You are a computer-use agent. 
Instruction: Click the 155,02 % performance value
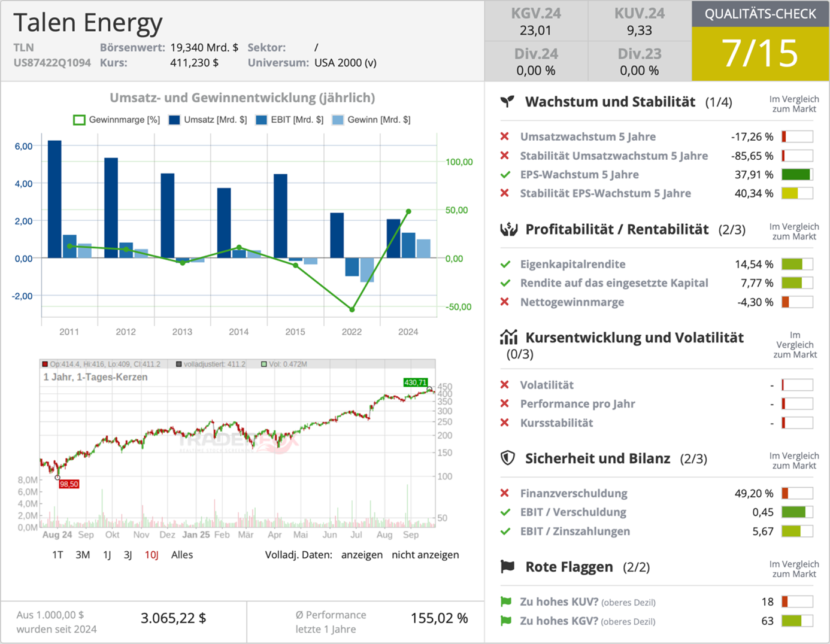(439, 618)
